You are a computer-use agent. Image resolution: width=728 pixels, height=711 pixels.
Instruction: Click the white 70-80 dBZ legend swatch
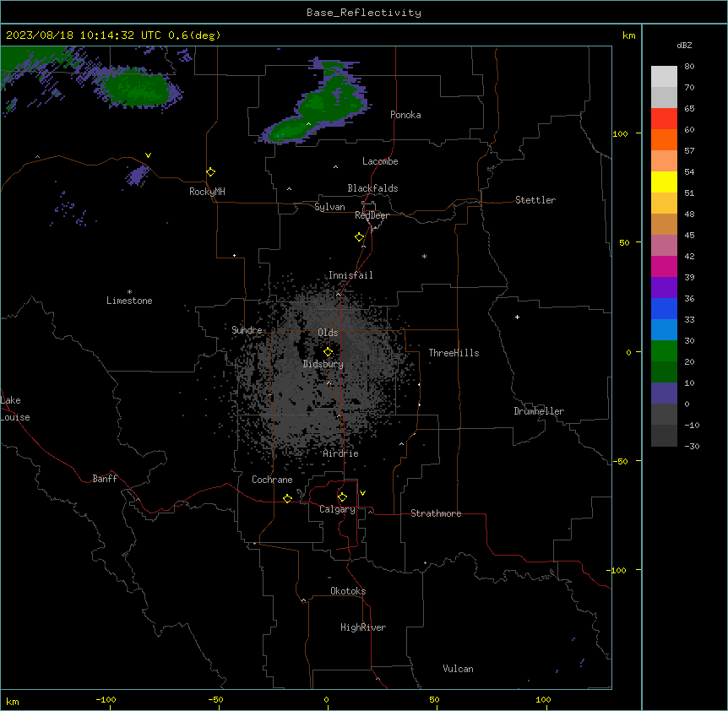tap(664, 77)
